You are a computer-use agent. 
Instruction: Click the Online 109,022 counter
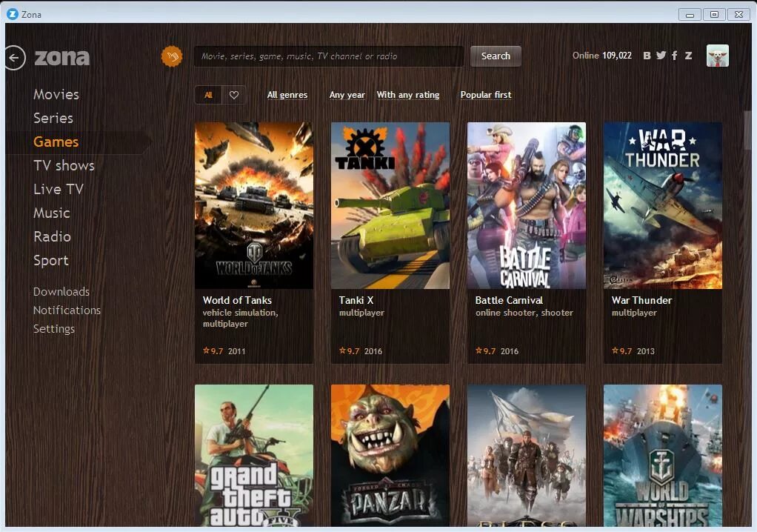(602, 56)
